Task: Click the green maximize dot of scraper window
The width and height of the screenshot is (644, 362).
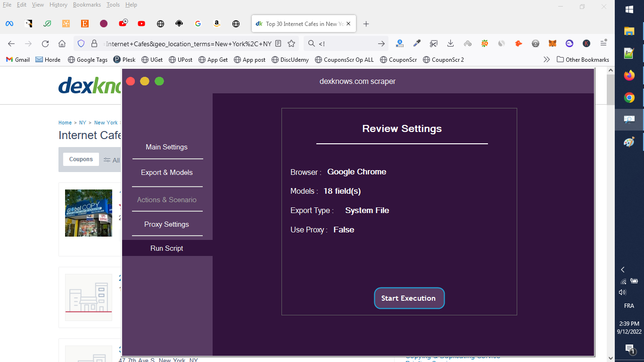Action: pyautogui.click(x=159, y=82)
